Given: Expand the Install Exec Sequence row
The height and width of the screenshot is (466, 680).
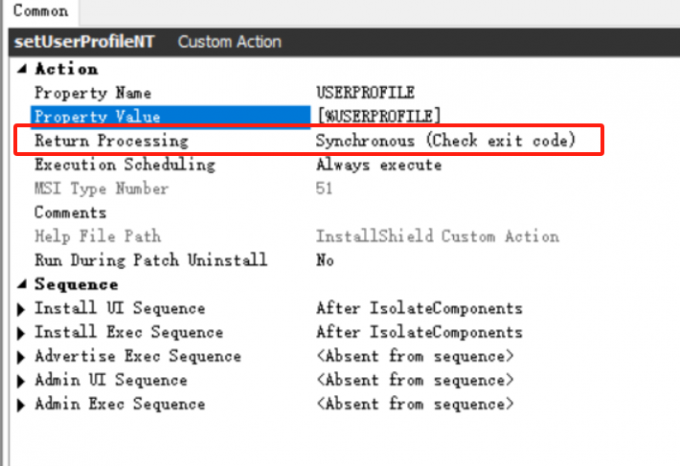Looking at the screenshot, I should pos(22,332).
